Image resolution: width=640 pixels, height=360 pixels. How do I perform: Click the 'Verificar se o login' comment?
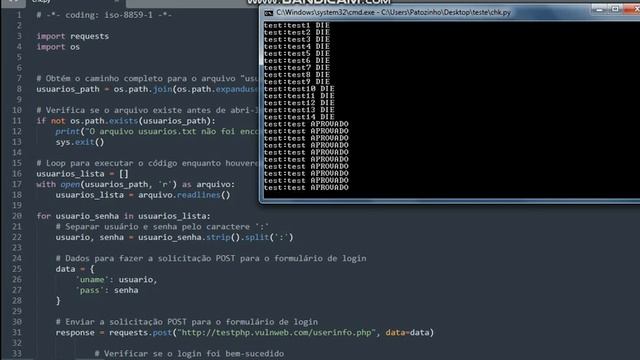[189, 353]
